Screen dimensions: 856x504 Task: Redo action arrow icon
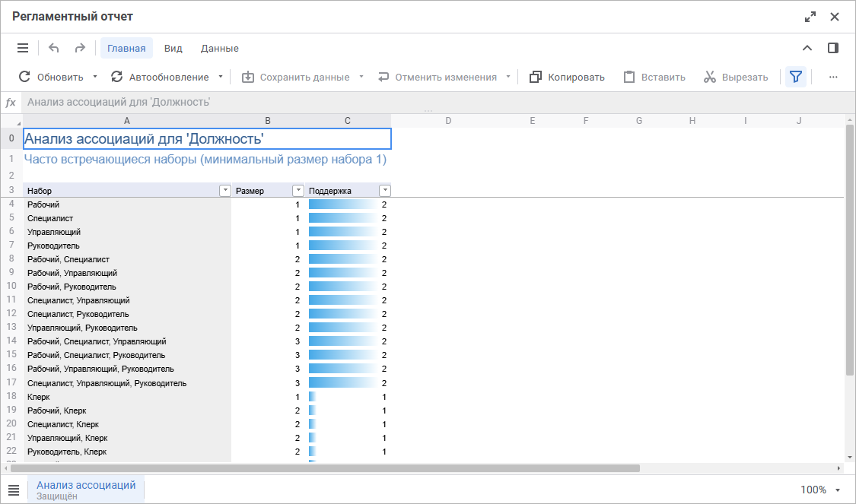coord(80,48)
